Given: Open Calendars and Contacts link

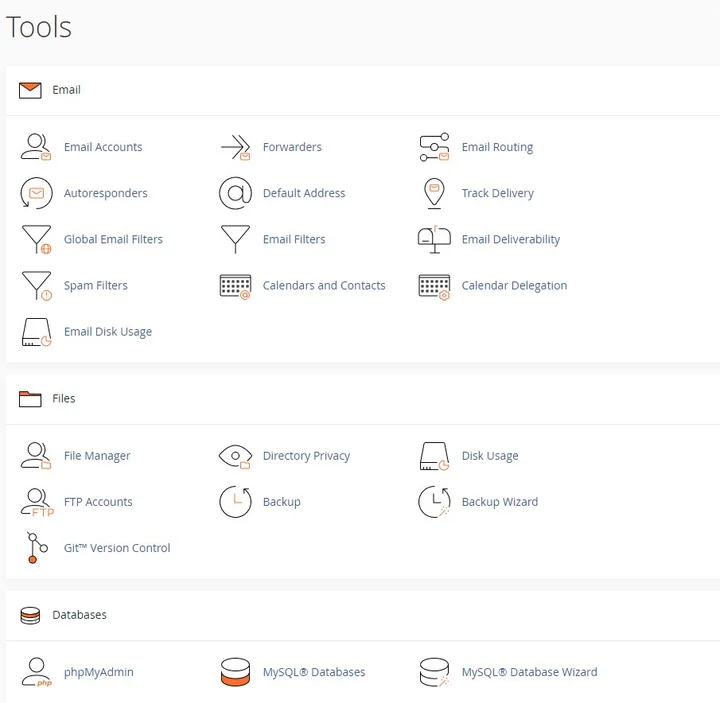Looking at the screenshot, I should click(324, 286).
